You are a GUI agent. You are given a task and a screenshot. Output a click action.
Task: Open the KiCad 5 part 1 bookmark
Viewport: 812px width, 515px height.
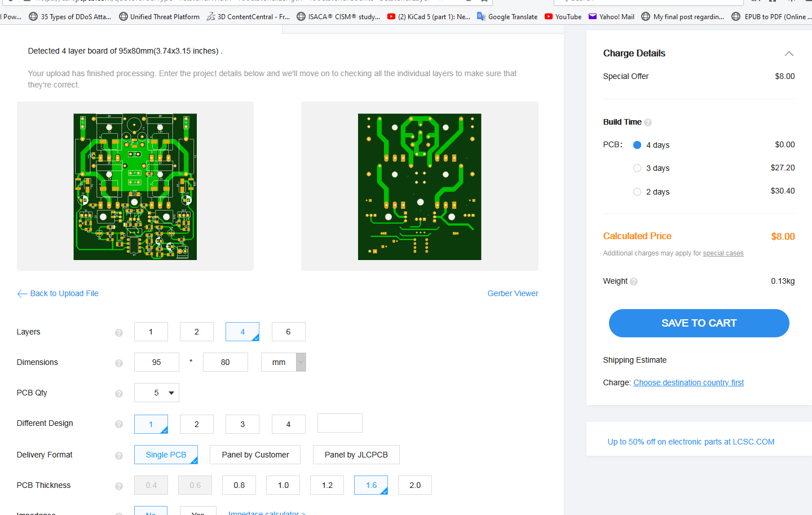point(429,17)
